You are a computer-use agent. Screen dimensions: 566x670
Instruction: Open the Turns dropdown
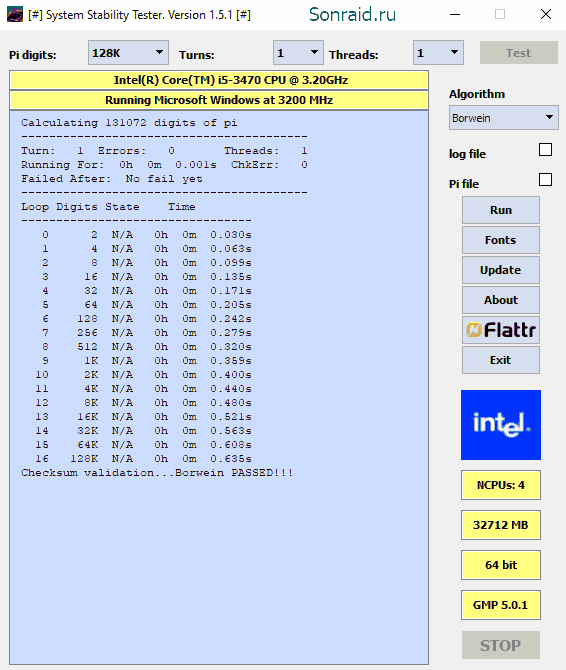(298, 53)
